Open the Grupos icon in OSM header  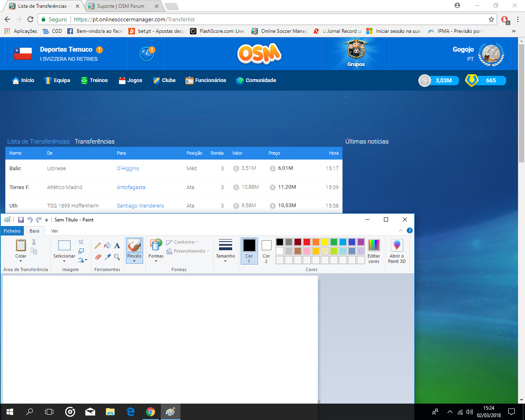point(356,53)
